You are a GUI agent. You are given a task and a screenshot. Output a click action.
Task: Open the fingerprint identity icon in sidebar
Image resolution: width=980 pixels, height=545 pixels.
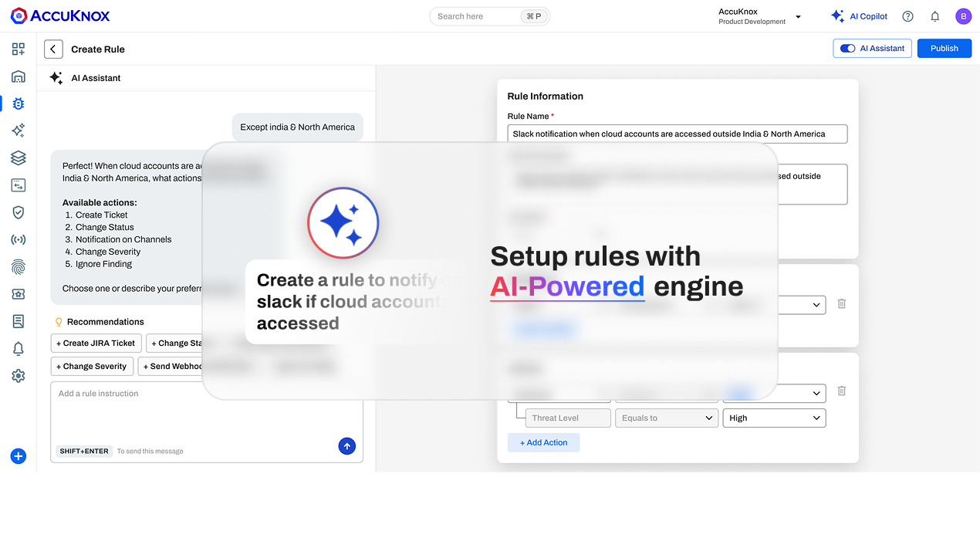pos(18,266)
